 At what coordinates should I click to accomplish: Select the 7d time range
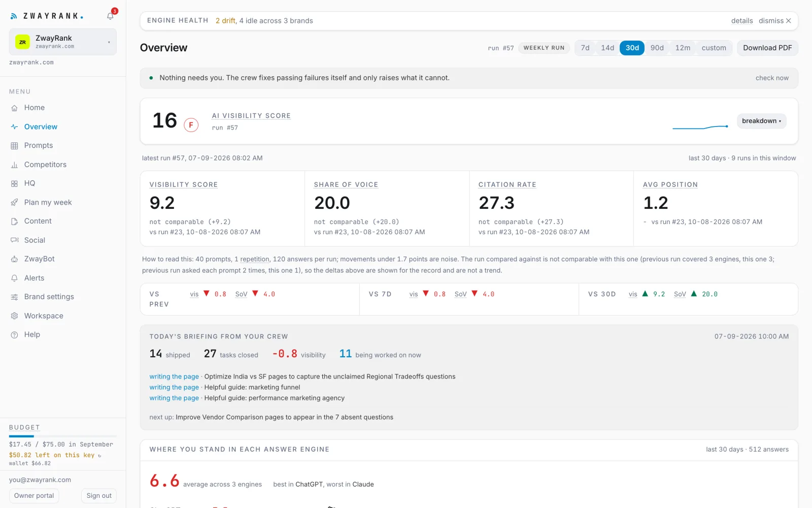tap(585, 48)
